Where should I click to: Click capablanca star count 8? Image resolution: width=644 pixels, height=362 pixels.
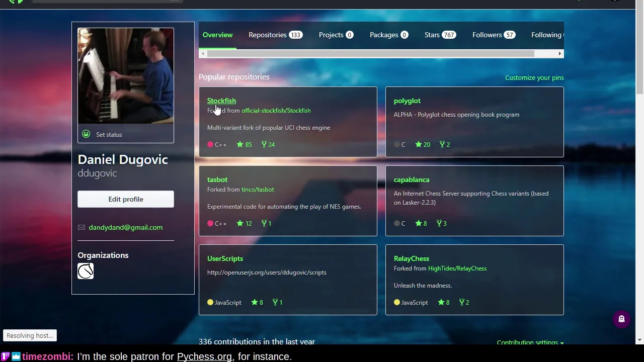coord(421,223)
